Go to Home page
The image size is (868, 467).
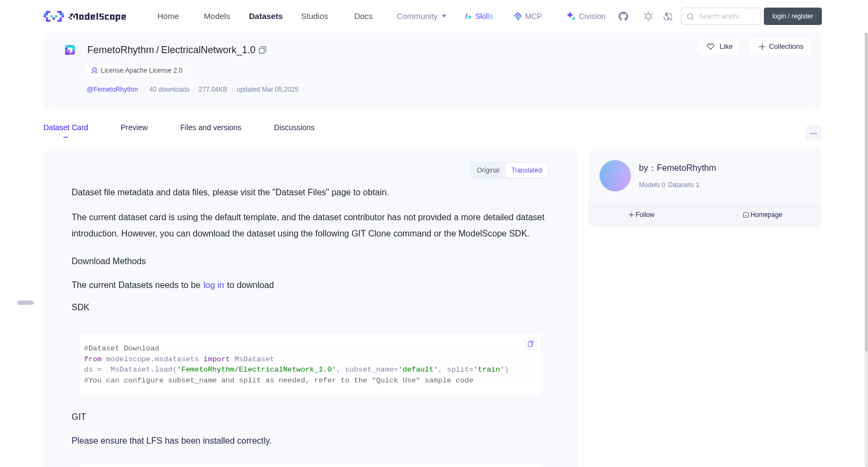click(168, 16)
